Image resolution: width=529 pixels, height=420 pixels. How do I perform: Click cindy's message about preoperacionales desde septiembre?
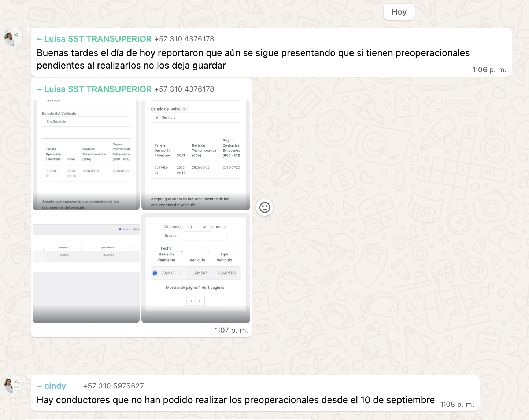pos(236,400)
